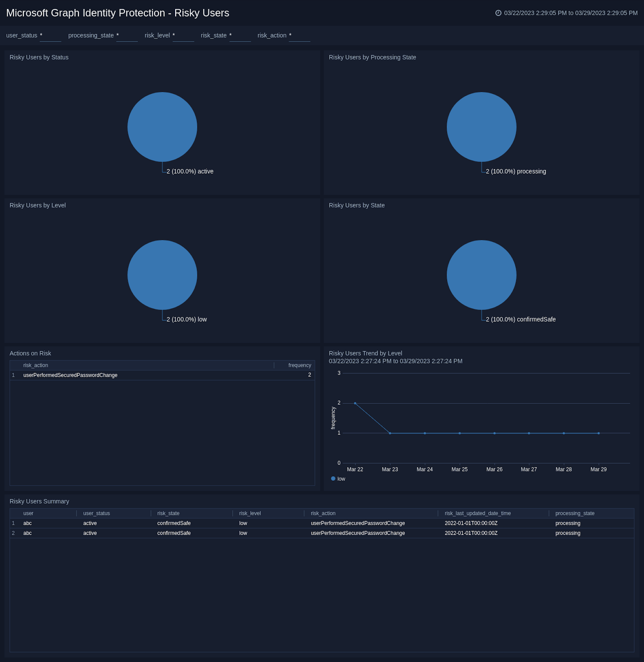Click the '2 (100.0%) confirmedSafe' pie label
The image size is (644, 662).
pos(521,319)
